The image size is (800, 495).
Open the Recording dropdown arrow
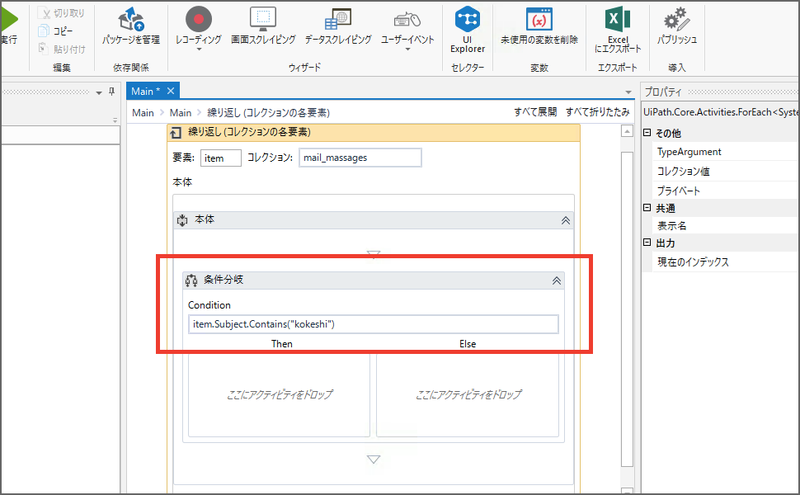pos(199,50)
